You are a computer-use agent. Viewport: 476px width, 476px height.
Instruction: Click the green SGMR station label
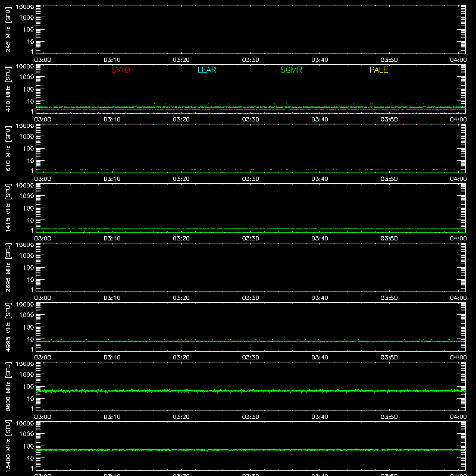click(291, 70)
